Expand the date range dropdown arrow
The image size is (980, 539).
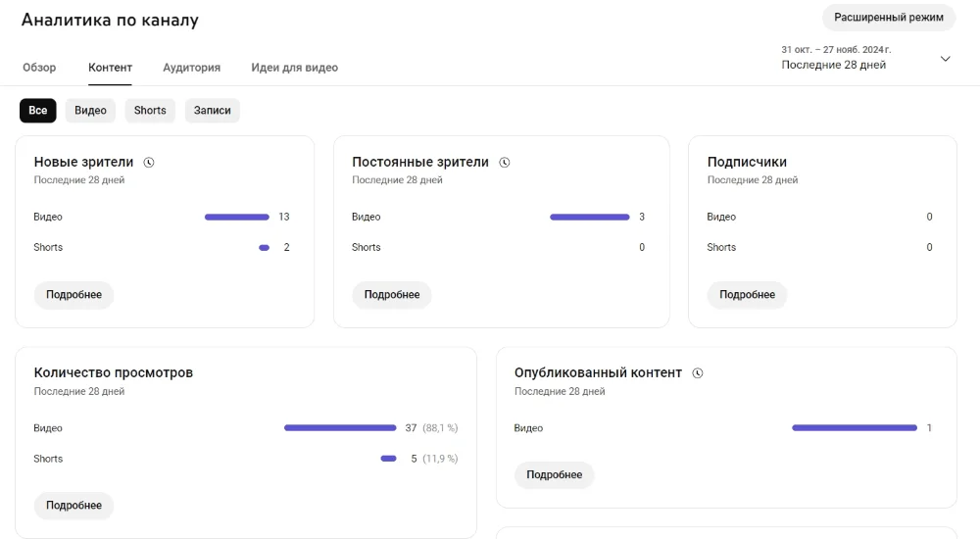click(x=945, y=59)
